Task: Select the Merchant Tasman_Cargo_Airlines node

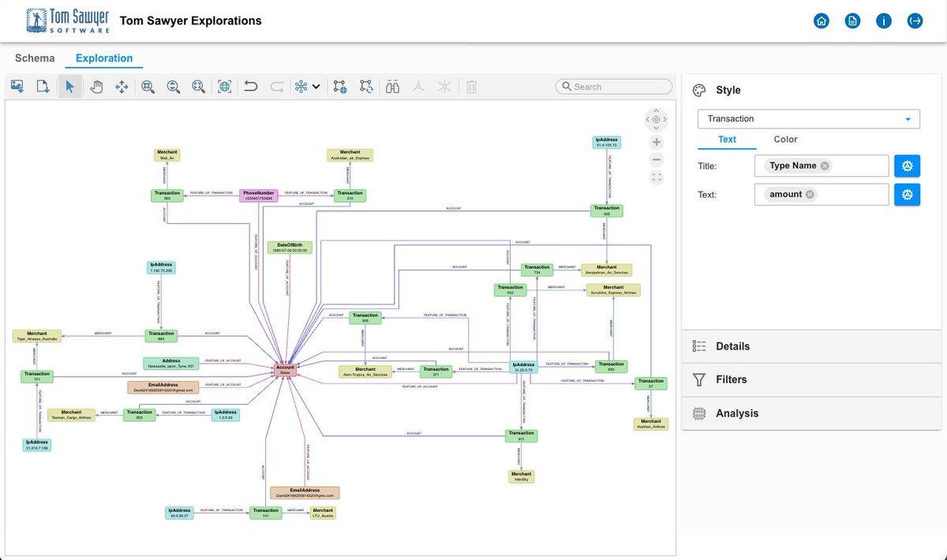Action: pyautogui.click(x=71, y=415)
